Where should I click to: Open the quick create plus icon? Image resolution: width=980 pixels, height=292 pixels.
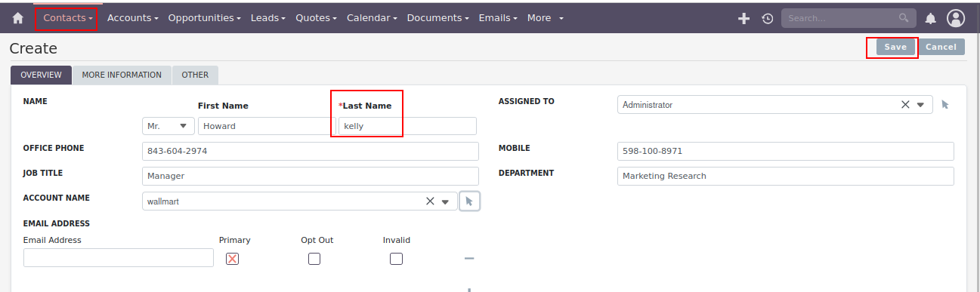coord(744,18)
